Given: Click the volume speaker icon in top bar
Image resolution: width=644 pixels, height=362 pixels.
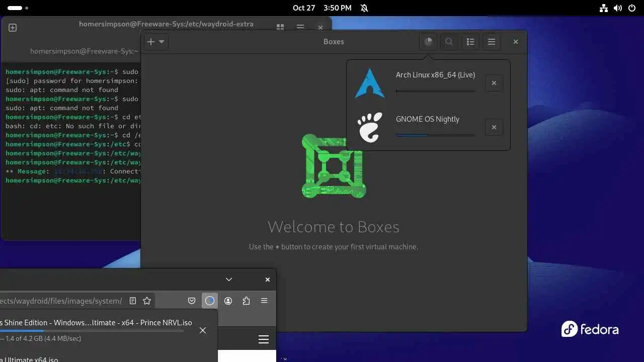Looking at the screenshot, I should pyautogui.click(x=617, y=8).
